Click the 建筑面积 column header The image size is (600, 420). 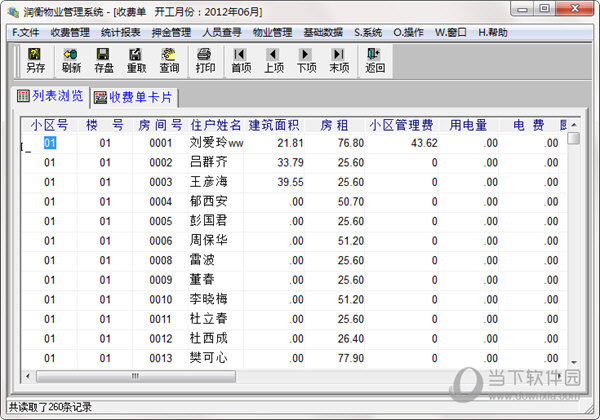pos(274,125)
